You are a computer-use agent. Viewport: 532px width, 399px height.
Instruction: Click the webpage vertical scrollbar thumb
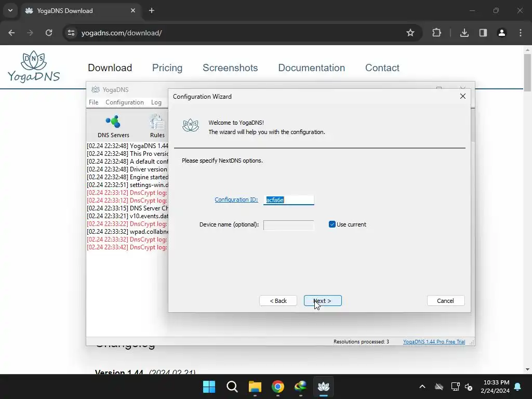[527, 73]
